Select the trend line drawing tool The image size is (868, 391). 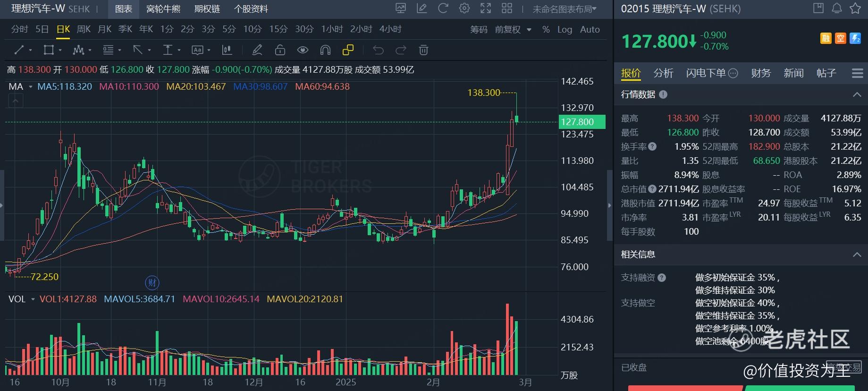click(x=19, y=50)
